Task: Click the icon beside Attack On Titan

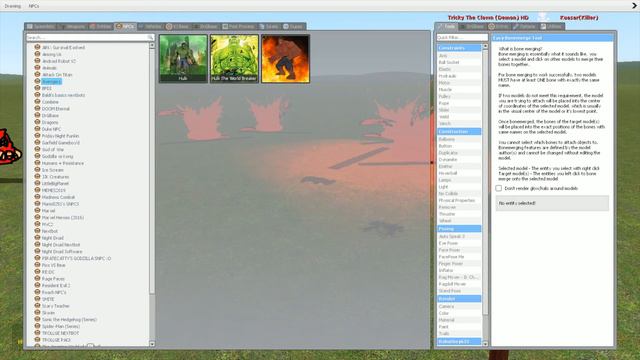Action: tap(38, 74)
